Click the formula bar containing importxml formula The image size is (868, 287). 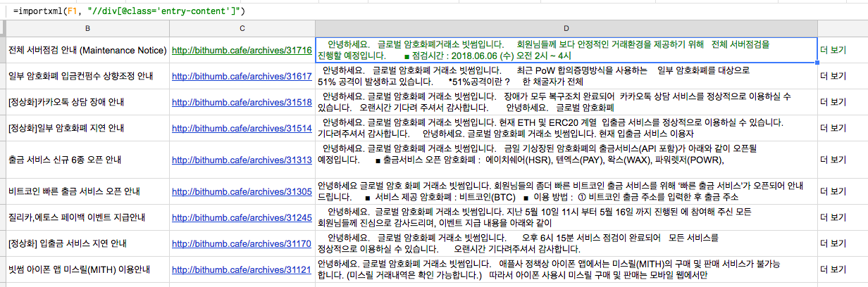(434, 11)
